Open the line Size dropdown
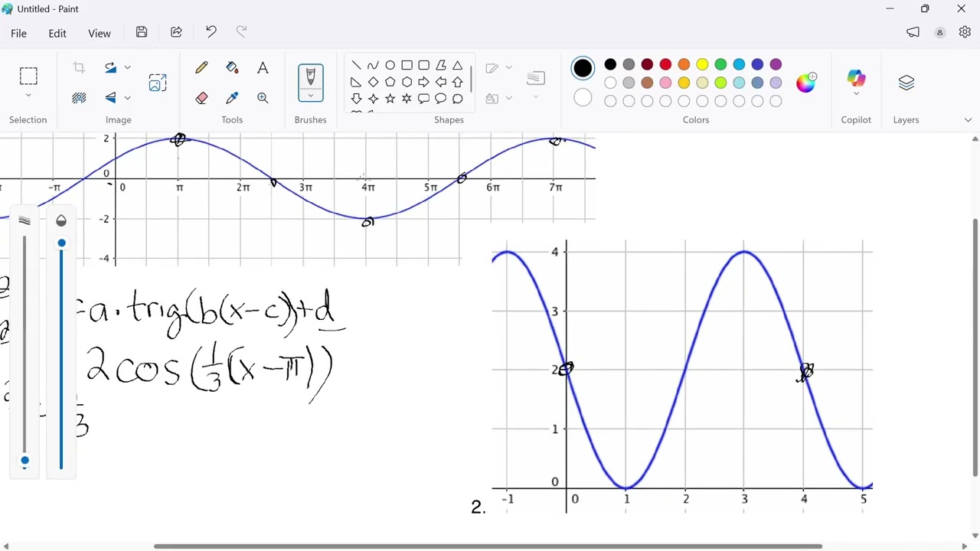Screen dimensions: 980x551 click(536, 83)
